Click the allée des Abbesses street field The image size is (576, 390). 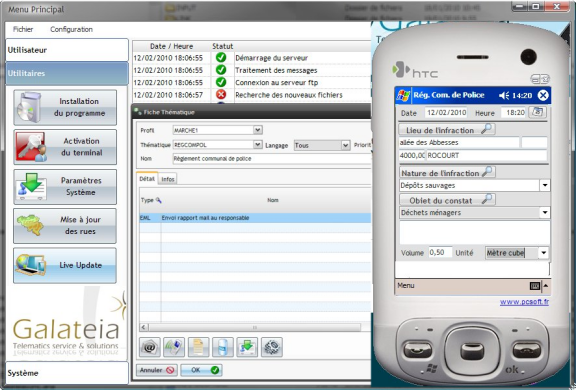[459, 142]
